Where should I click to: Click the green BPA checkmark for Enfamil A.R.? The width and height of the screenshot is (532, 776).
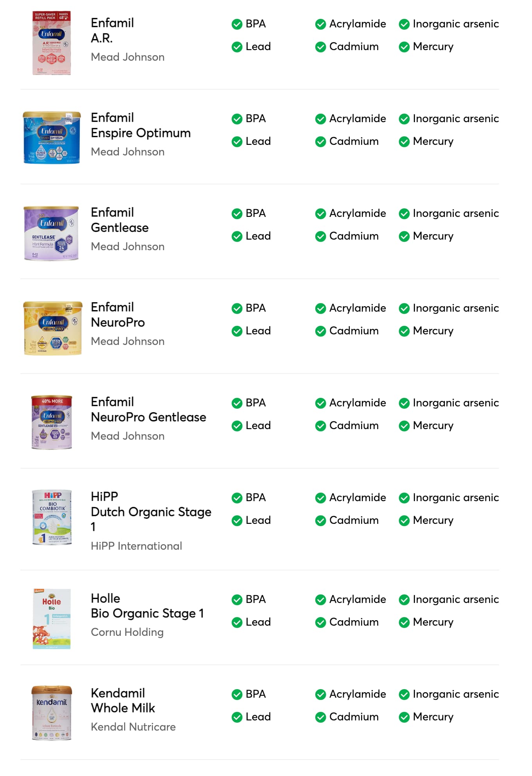click(237, 24)
